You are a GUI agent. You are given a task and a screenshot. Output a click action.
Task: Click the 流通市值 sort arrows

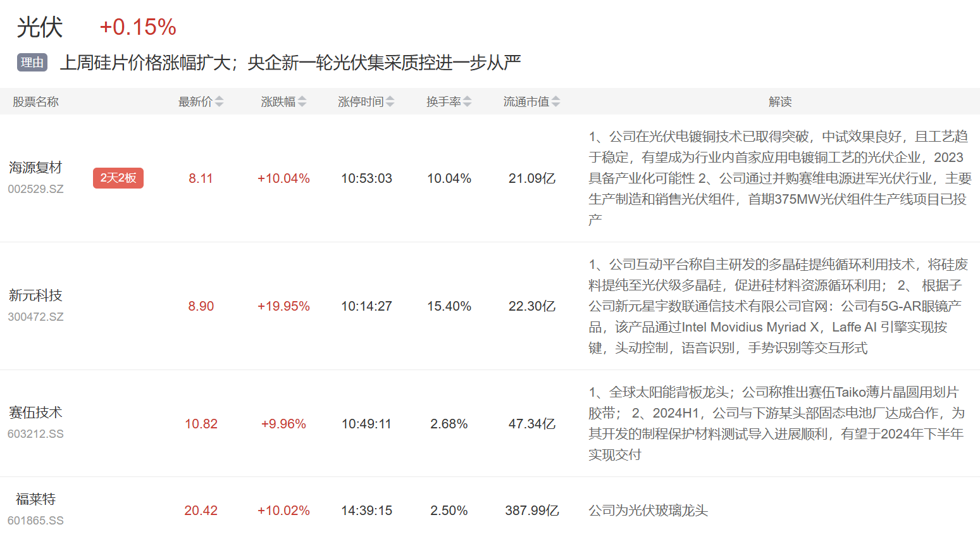555,101
